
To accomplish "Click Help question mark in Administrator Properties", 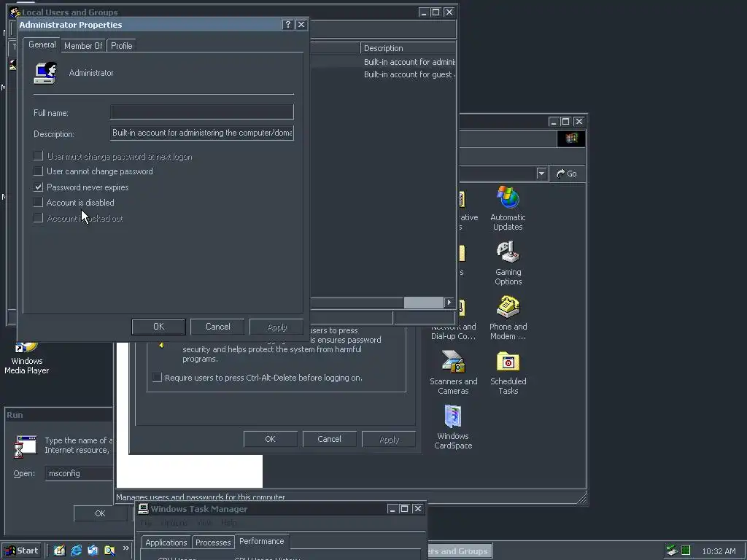I will (x=287, y=25).
